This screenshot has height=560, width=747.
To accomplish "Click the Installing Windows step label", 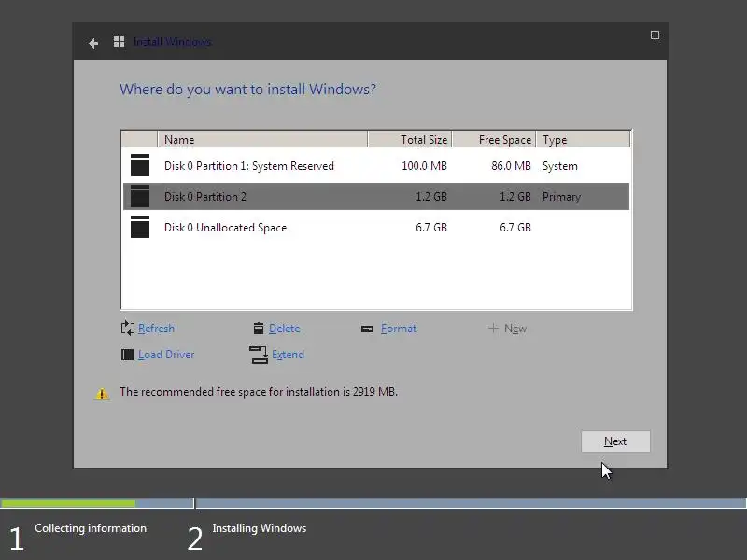I will click(260, 528).
